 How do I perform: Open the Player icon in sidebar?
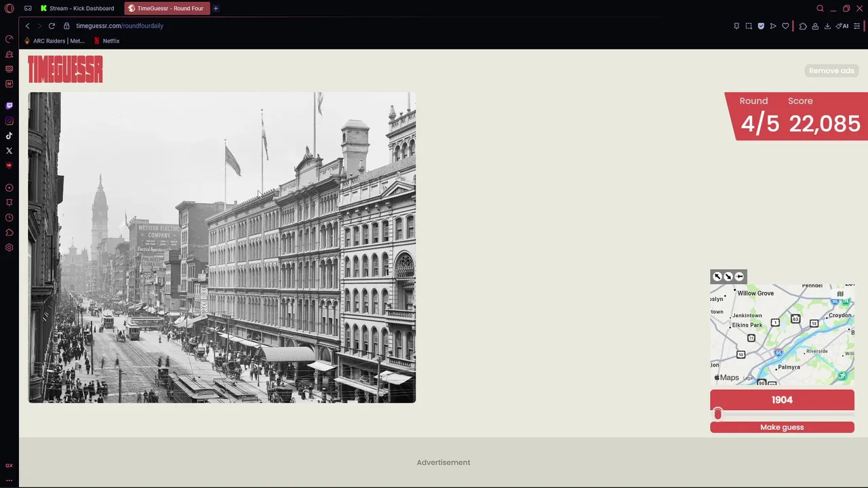click(9, 188)
